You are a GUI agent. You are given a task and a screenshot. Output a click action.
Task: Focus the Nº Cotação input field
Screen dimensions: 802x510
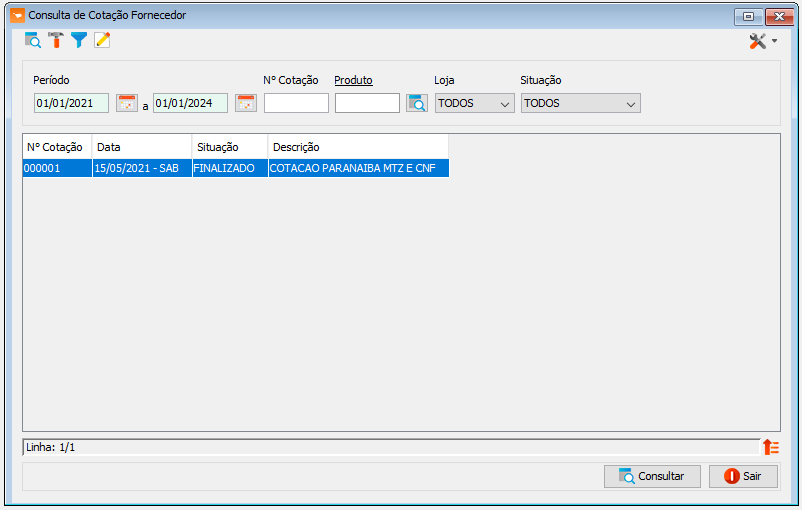[x=296, y=103]
